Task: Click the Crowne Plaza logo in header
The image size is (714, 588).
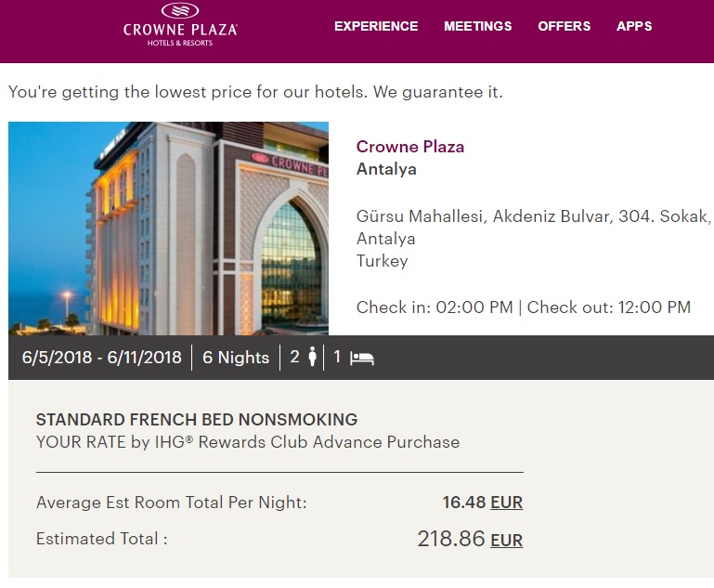Action: [x=180, y=25]
